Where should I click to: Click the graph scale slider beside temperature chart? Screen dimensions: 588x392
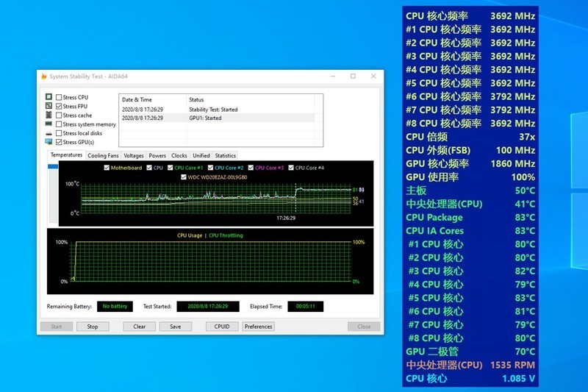tap(53, 193)
